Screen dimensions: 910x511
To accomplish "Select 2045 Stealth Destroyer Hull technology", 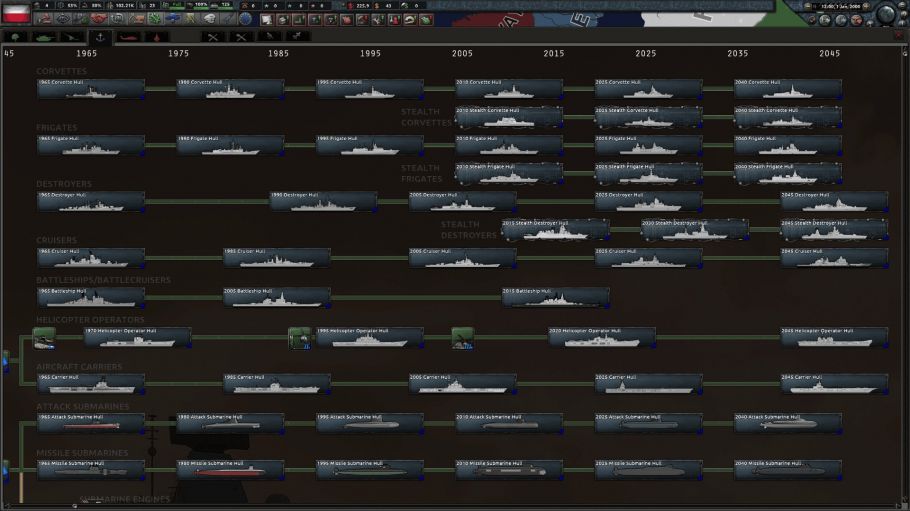I will 834,229.
